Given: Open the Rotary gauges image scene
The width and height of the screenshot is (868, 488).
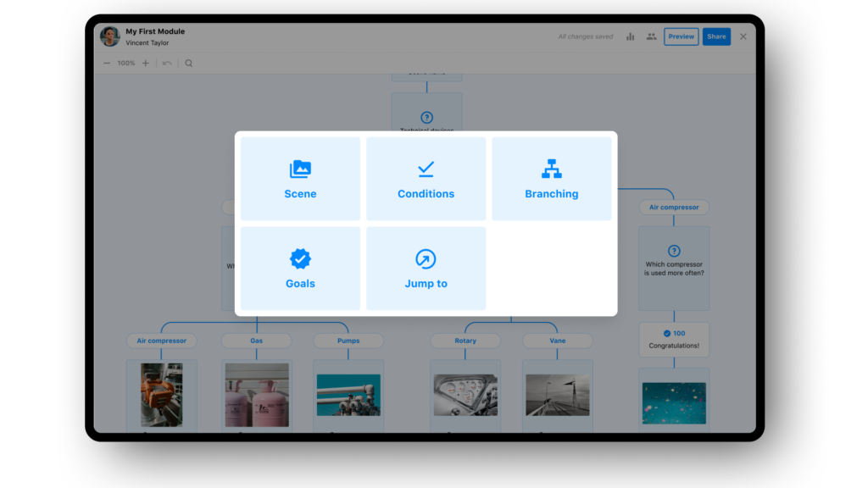Looking at the screenshot, I should pyautogui.click(x=465, y=395).
